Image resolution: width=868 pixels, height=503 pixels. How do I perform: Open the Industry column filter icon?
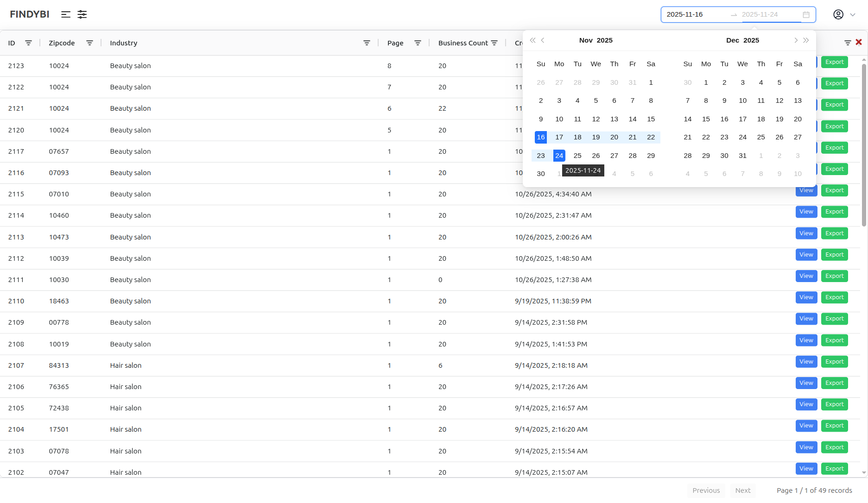367,43
